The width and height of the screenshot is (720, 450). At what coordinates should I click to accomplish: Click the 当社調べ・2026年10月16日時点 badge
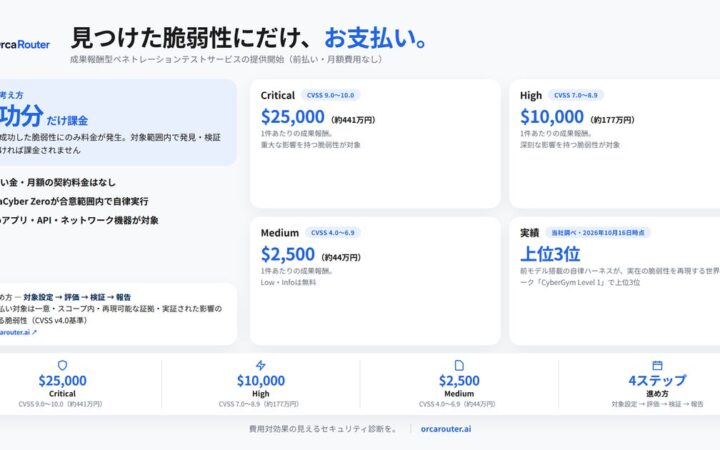click(x=598, y=233)
